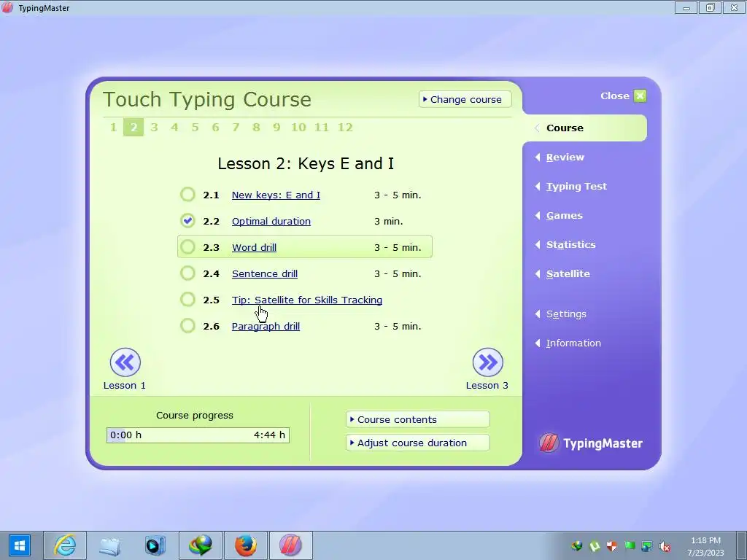Start the Paragraph drill exercise

[266, 326]
